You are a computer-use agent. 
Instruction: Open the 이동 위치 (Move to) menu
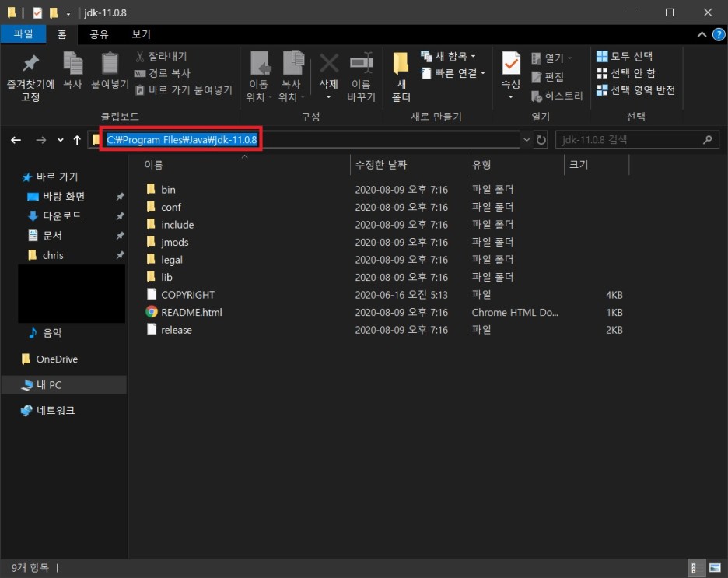tap(258, 77)
